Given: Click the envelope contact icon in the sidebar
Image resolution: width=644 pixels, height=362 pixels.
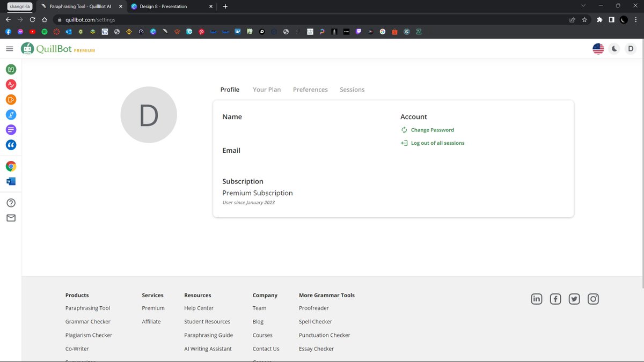Looking at the screenshot, I should [11, 218].
